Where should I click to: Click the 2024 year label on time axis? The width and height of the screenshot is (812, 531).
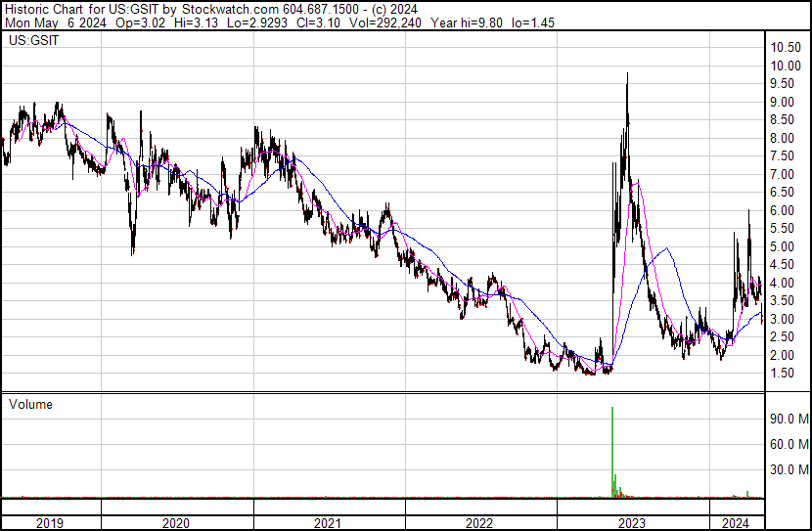pyautogui.click(x=736, y=523)
